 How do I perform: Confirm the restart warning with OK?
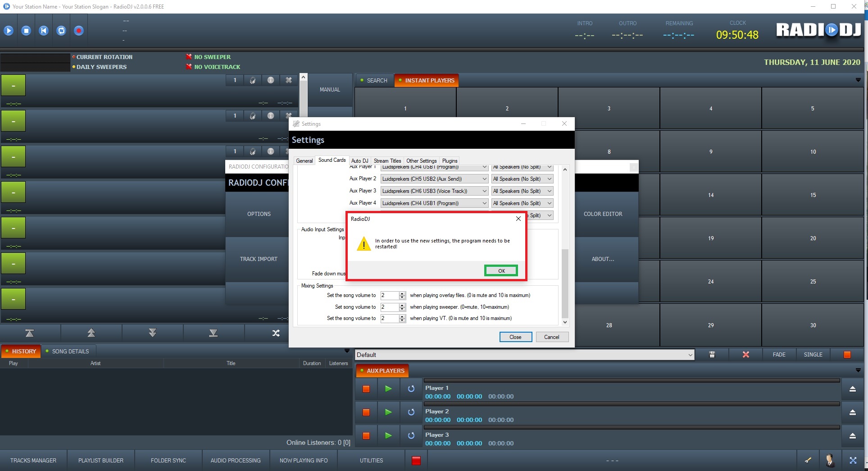[501, 271]
